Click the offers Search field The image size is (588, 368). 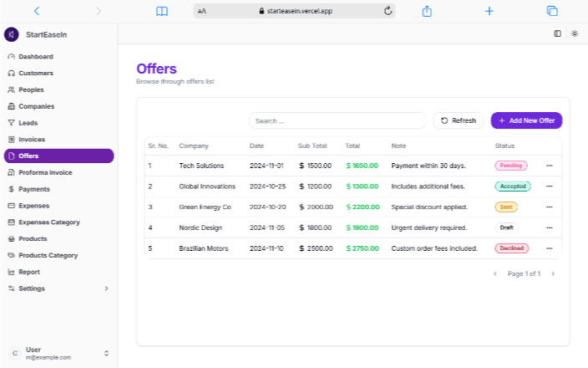coord(337,120)
